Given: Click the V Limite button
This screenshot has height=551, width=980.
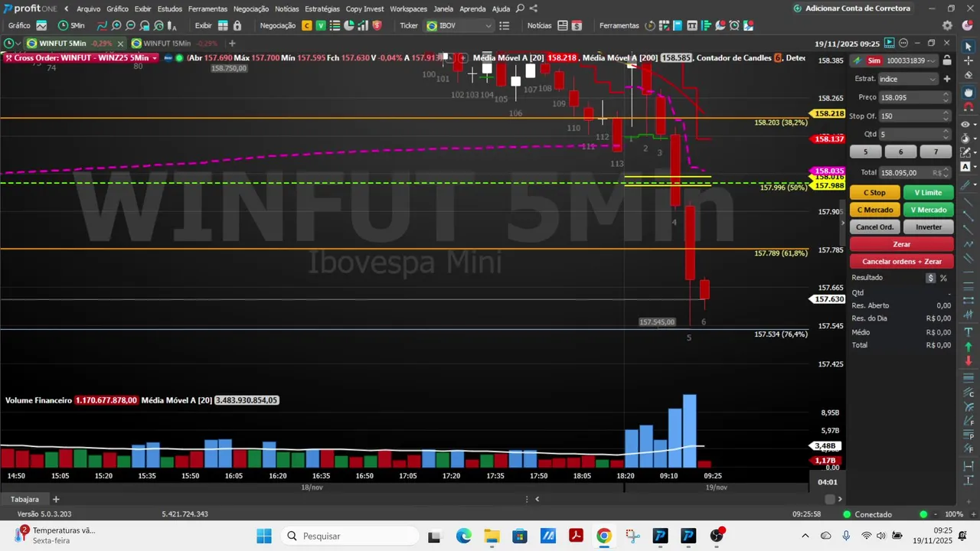Looking at the screenshot, I should (928, 193).
